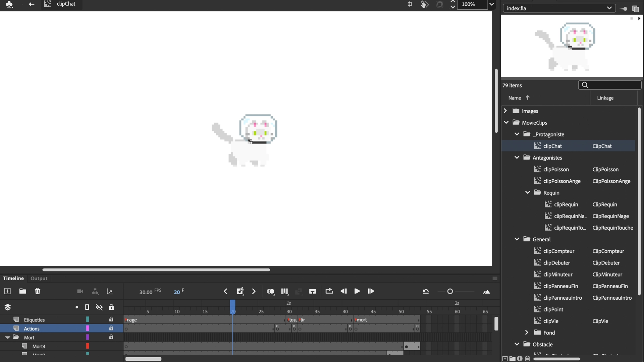
Task: Step back one frame
Action: coord(343,291)
